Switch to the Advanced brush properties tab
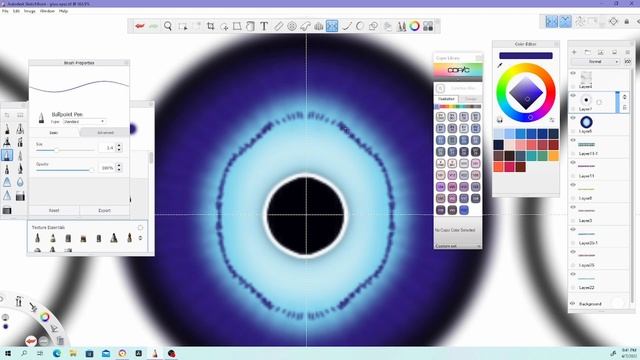The width and height of the screenshot is (640, 360). pyautogui.click(x=105, y=133)
